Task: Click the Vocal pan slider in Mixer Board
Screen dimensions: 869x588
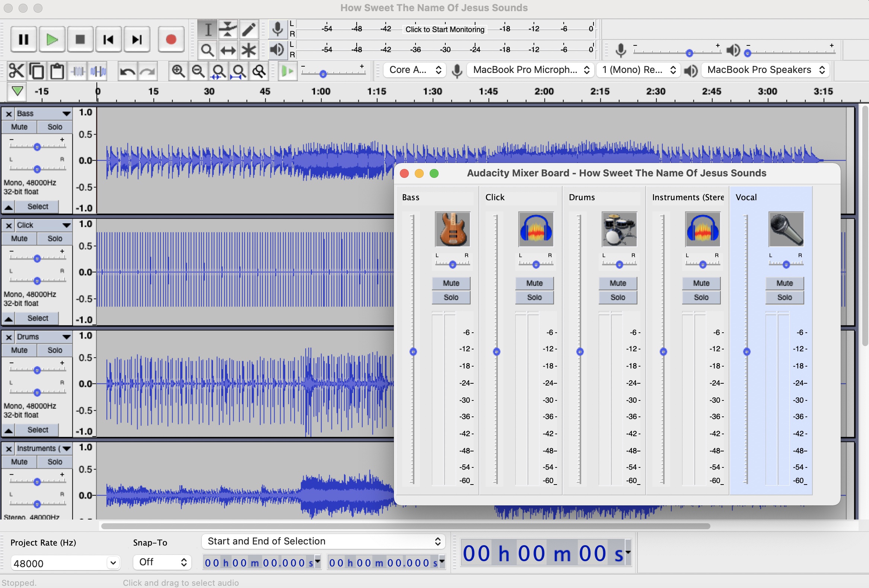Action: [x=786, y=265]
